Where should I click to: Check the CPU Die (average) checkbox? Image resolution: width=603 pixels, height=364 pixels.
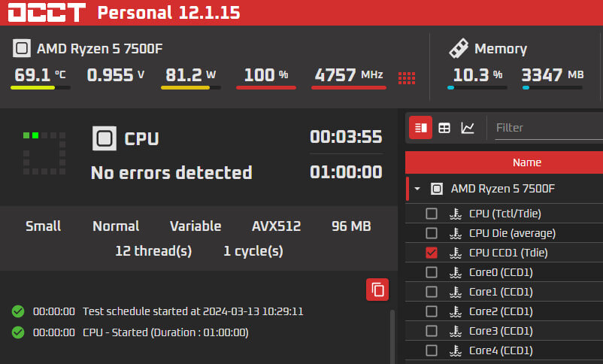[432, 233]
